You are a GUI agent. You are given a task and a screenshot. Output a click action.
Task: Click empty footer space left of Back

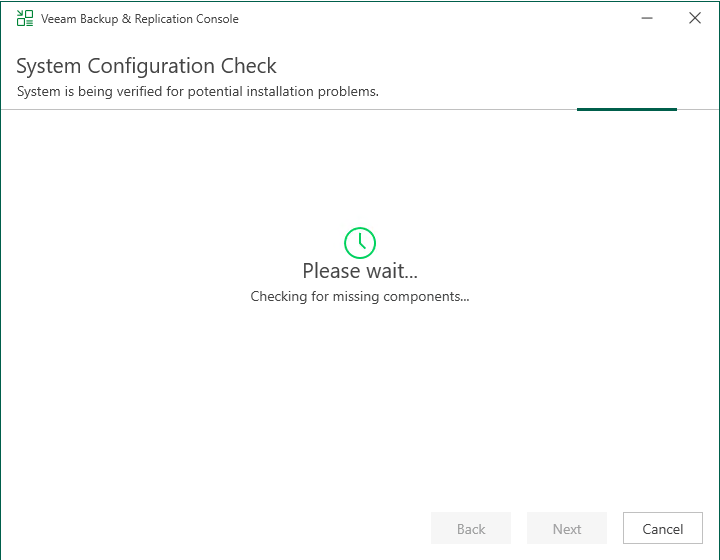pos(200,529)
